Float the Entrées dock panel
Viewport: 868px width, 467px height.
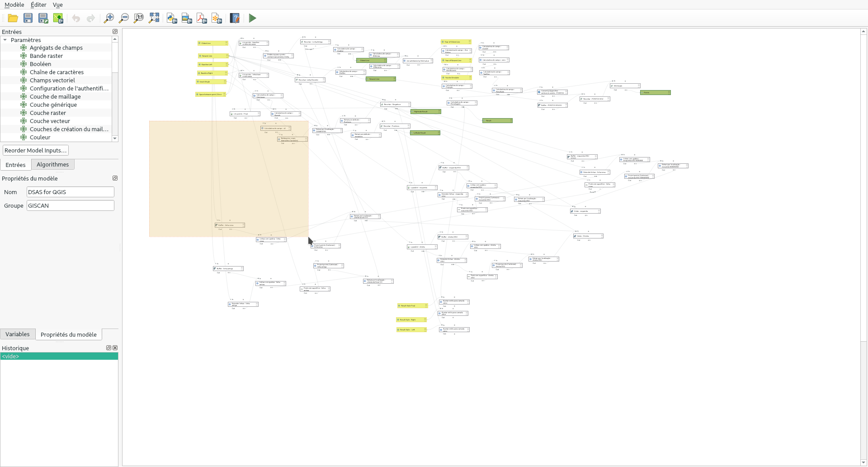click(x=115, y=32)
